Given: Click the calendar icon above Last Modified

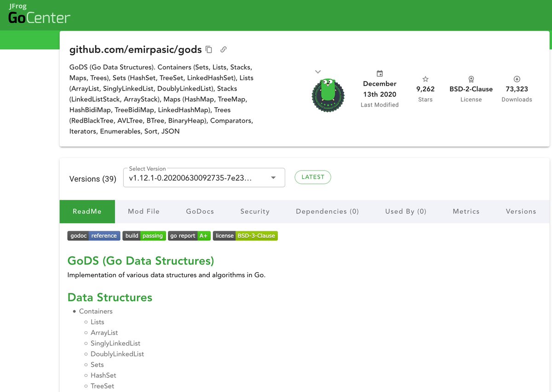Looking at the screenshot, I should (x=379, y=74).
